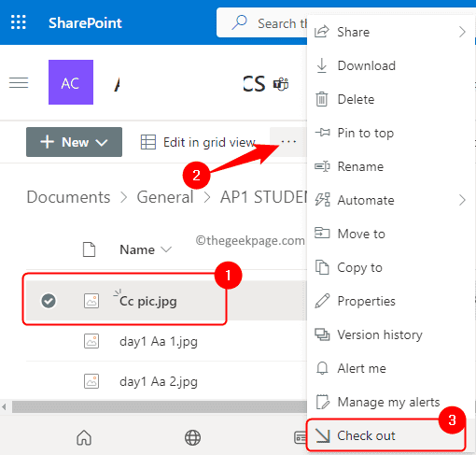Open the day1 Aa 1.jpg file

click(x=159, y=341)
